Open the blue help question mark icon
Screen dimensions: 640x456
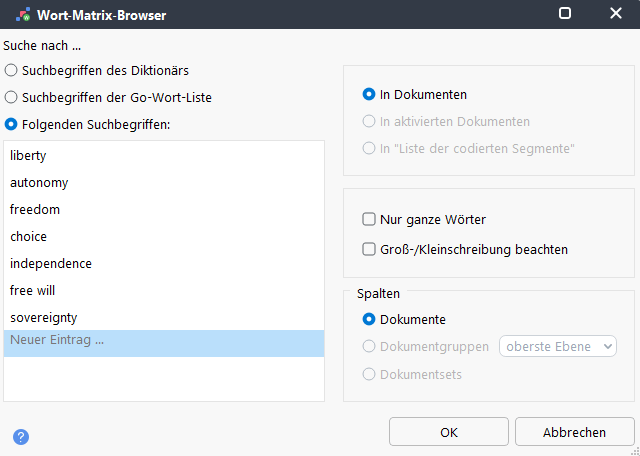click(x=21, y=437)
